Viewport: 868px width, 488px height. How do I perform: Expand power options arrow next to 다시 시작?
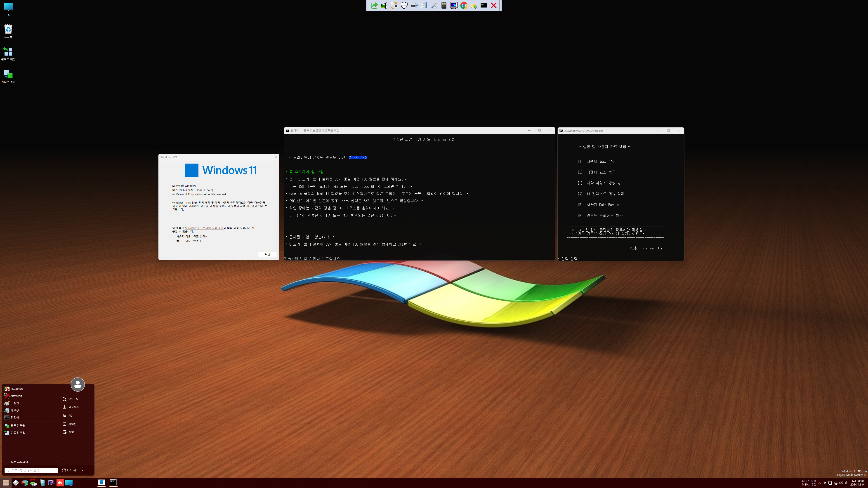tap(82, 470)
